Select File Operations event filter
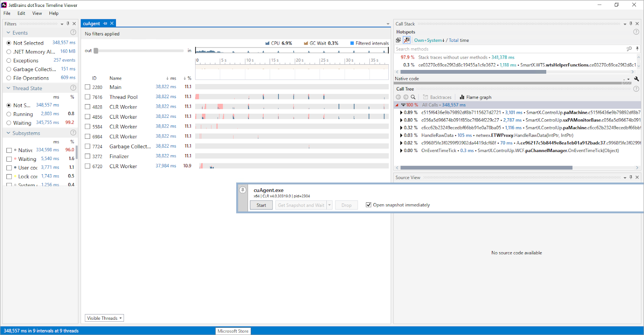Viewport: 644px width, 335px height. point(9,78)
